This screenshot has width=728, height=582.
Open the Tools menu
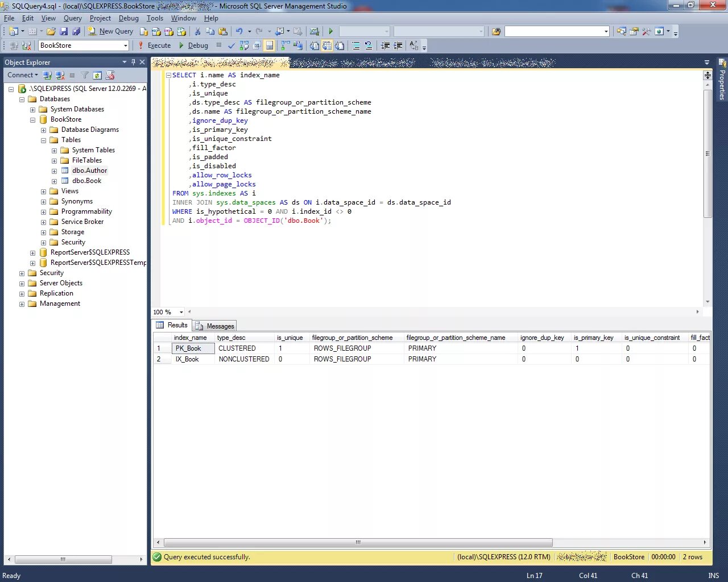tap(155, 18)
